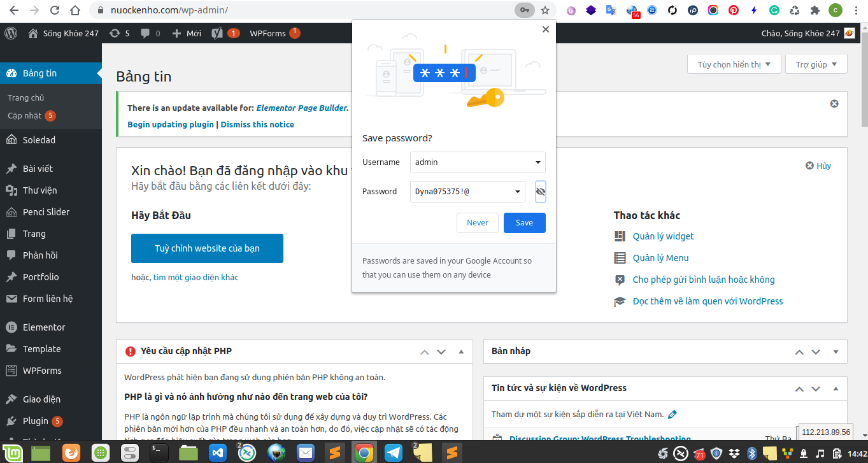This screenshot has height=463, width=868.
Task: Open updates icon showing 5 in admin bar
Action: tap(120, 33)
